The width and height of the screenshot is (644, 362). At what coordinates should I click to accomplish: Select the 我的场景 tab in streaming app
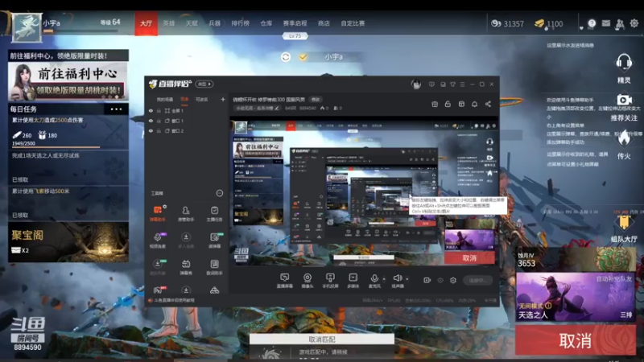click(x=165, y=99)
